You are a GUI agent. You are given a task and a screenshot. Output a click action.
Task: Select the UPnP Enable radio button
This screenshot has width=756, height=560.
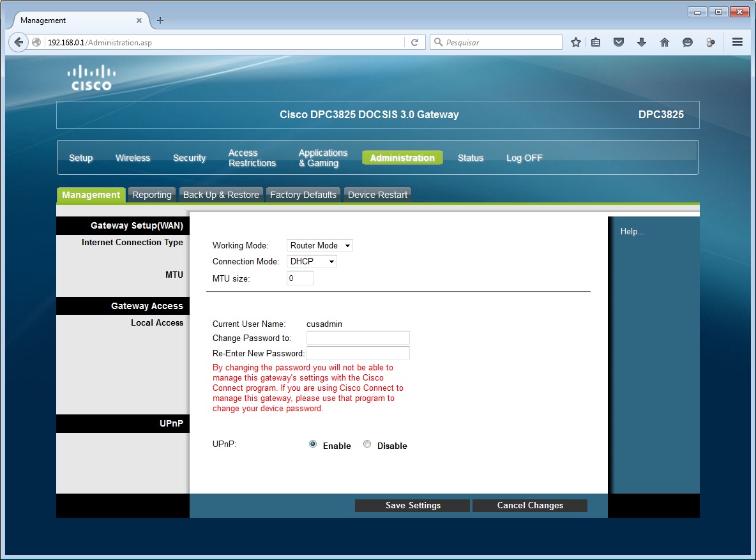tap(313, 444)
